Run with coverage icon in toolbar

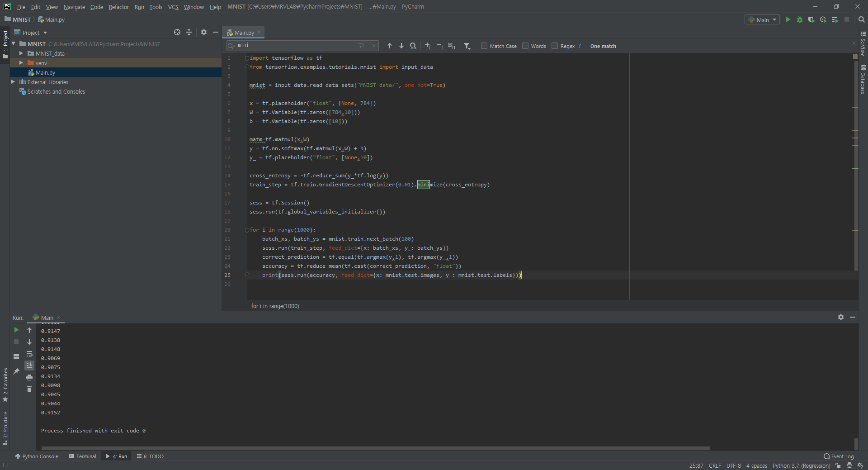tap(811, 20)
